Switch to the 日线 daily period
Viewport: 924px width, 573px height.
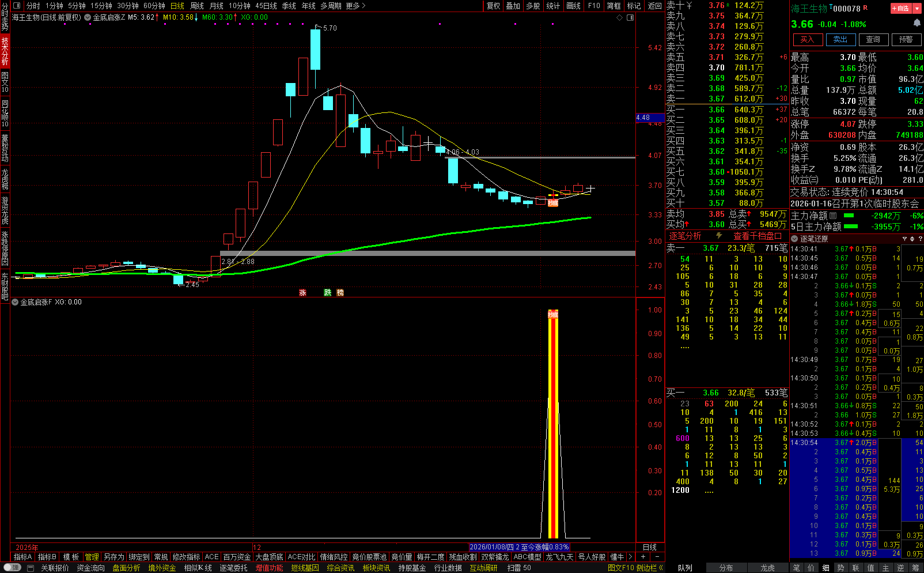click(x=177, y=6)
